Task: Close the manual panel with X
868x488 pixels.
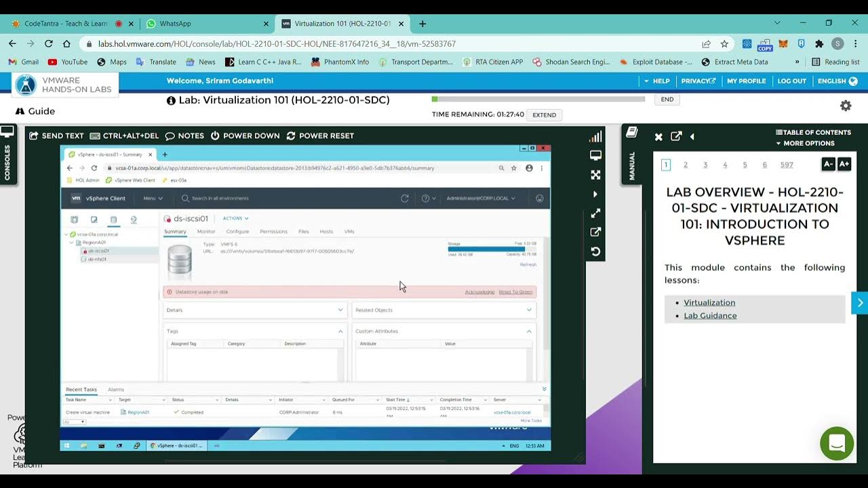Action: 658,137
